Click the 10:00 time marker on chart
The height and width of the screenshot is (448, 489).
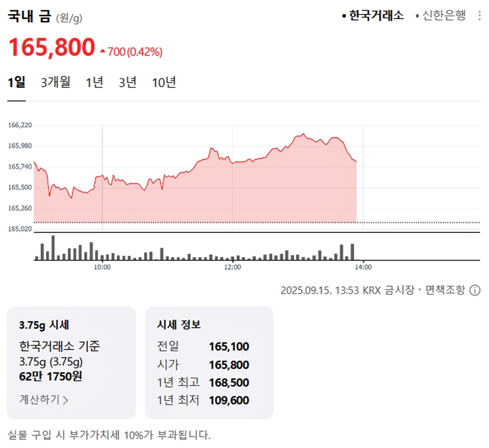(x=102, y=267)
